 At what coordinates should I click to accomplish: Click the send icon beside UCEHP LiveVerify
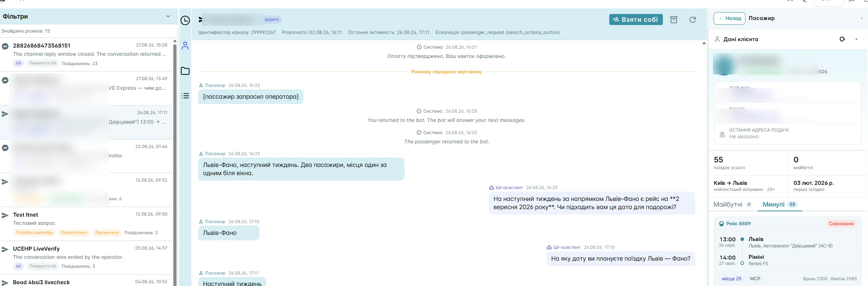5,249
